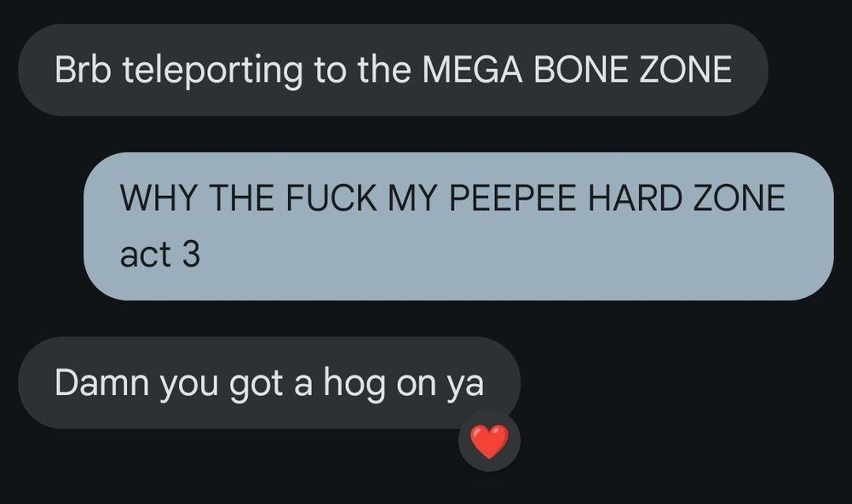Click the word 'PEEPEE' in blue bubble

click(x=512, y=198)
